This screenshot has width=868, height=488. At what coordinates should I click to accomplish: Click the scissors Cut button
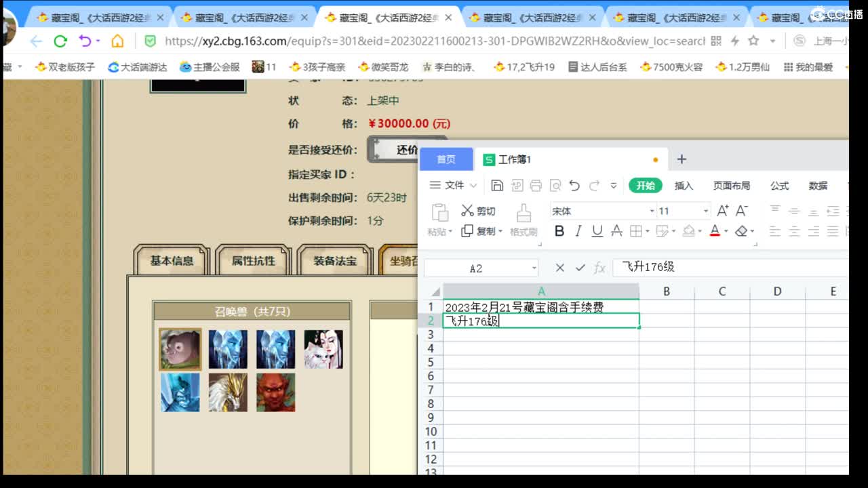click(x=478, y=211)
